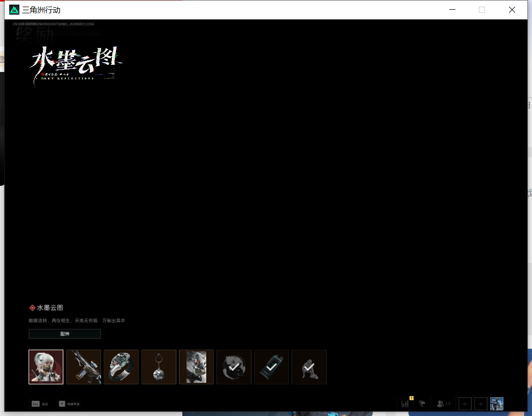Click the 三角洲行动 app icon in title bar

click(x=14, y=10)
